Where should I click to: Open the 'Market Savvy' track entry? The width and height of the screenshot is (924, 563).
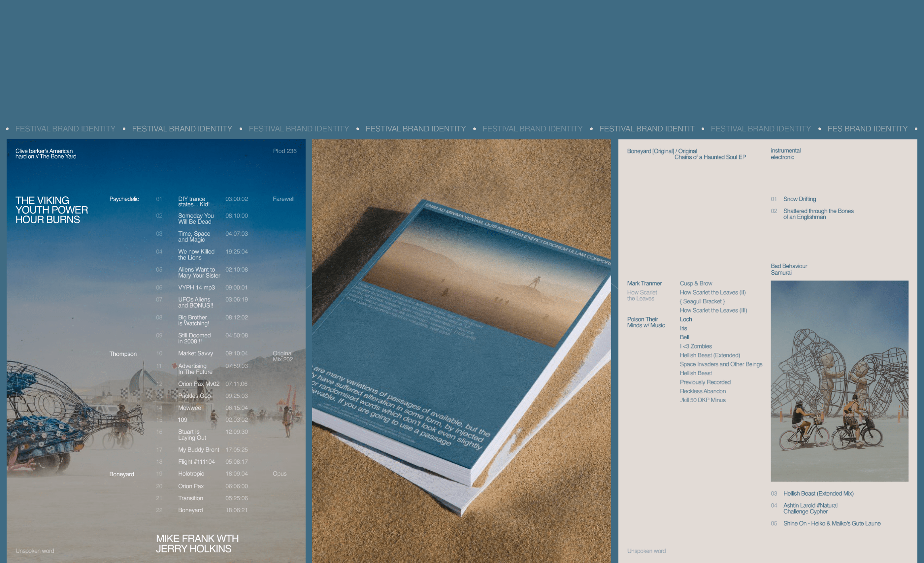coord(195,353)
